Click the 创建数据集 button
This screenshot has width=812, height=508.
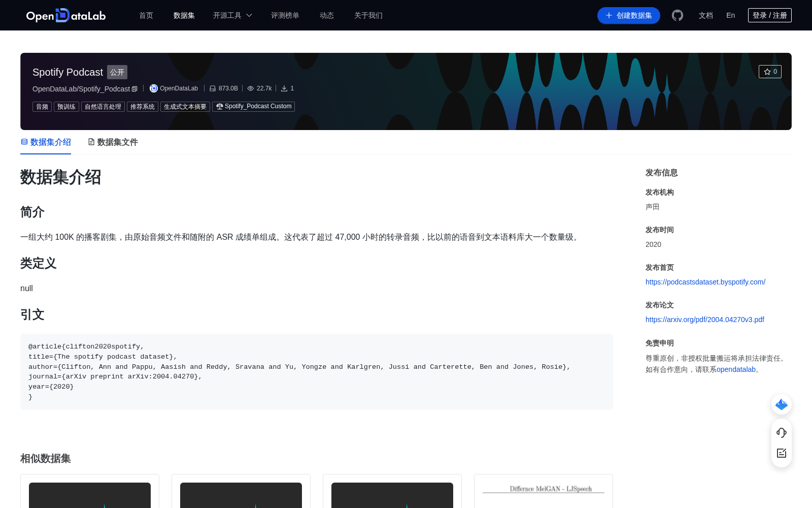point(629,15)
